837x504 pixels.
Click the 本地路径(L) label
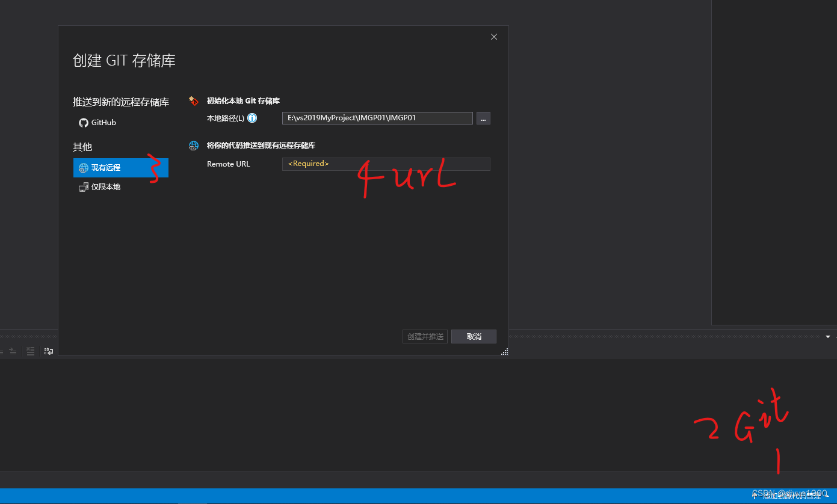pyautogui.click(x=226, y=118)
